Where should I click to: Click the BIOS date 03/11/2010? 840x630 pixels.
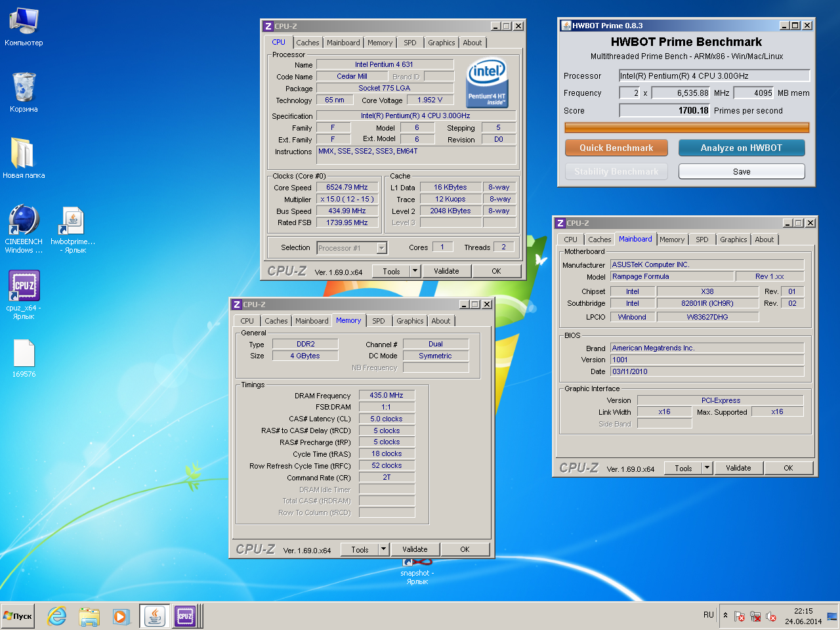(707, 371)
